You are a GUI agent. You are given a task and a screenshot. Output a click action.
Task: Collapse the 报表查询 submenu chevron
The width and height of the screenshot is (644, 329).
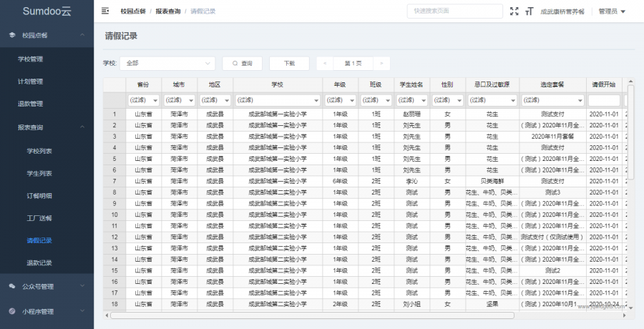[82, 127]
